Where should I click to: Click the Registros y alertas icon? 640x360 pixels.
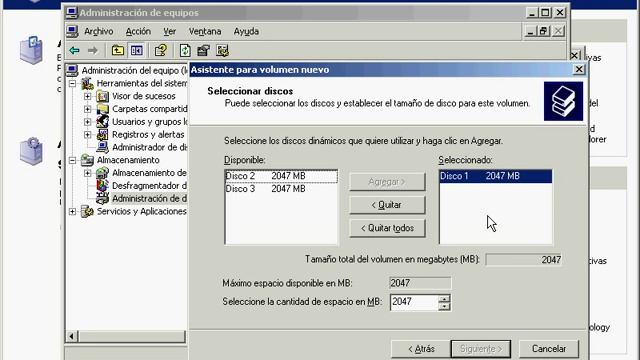pyautogui.click(x=102, y=134)
